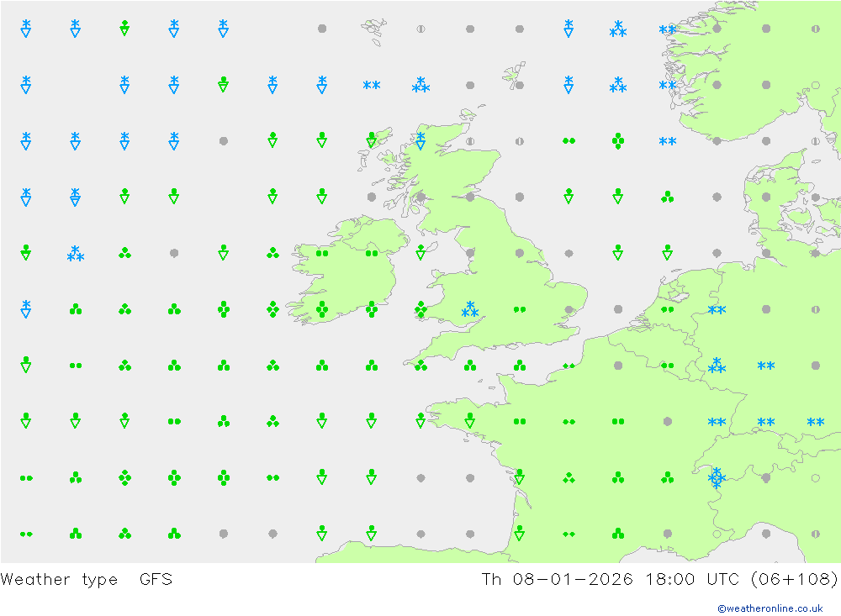Select the heavy rain symbol over southeast Ireland
Screen dimensions: 841x616
(x=371, y=309)
